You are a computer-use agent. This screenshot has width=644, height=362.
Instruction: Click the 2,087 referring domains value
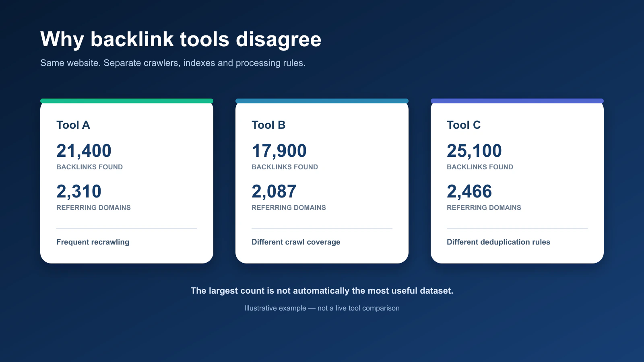pos(274,191)
